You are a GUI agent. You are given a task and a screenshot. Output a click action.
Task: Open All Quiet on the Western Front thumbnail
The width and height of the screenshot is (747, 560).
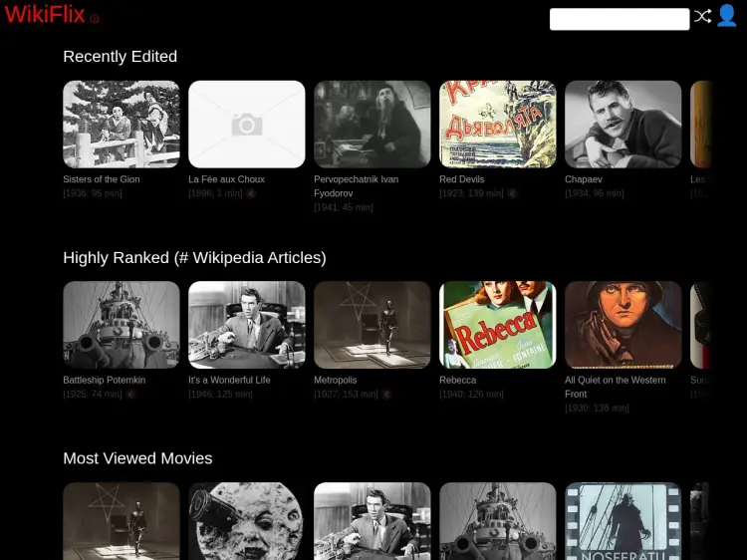coord(623,325)
